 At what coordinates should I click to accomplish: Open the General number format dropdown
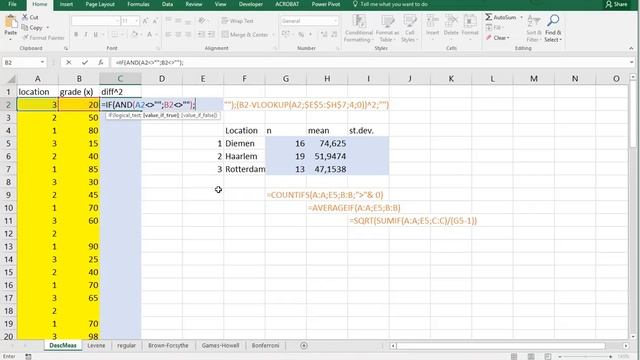click(336, 21)
